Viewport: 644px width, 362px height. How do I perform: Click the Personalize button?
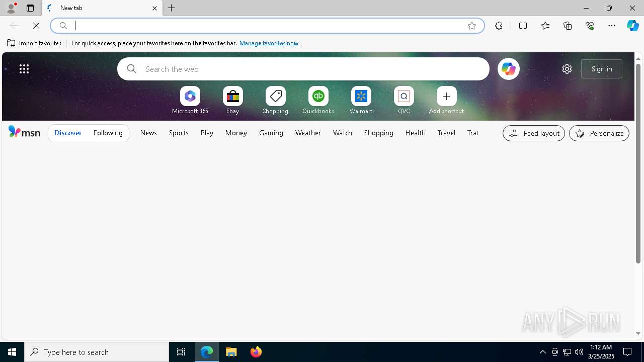point(599,133)
